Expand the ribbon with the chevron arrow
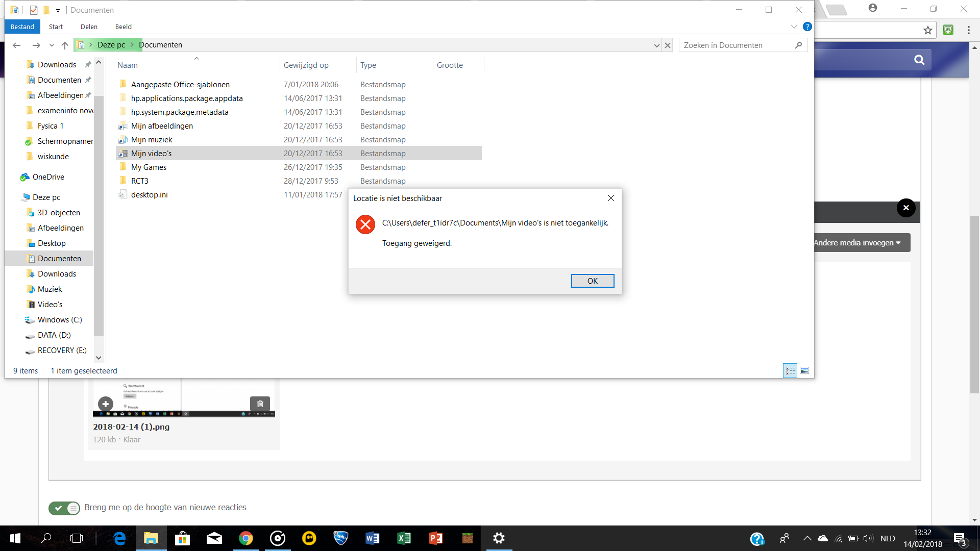The width and height of the screenshot is (980, 551). click(x=794, y=27)
